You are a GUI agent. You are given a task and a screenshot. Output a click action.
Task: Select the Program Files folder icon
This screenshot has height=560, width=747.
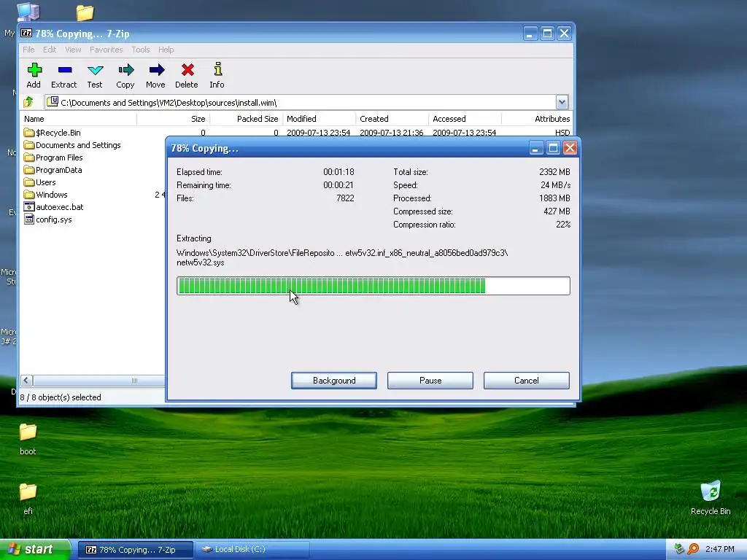click(29, 157)
